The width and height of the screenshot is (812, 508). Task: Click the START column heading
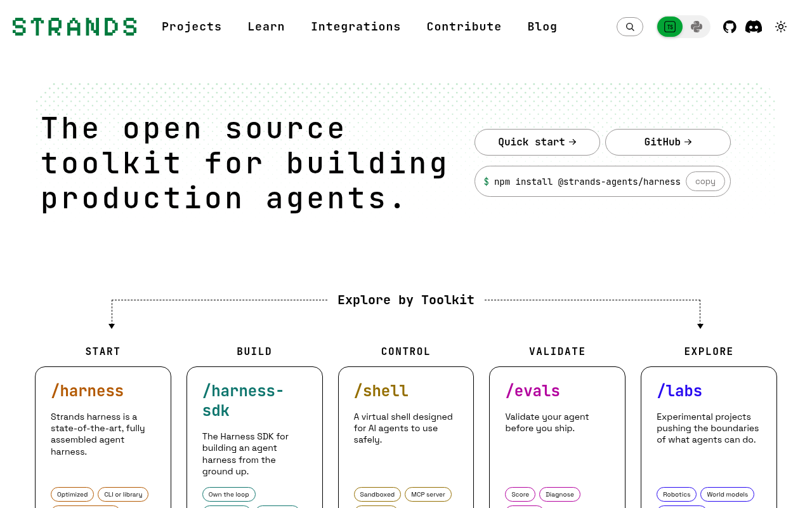coord(103,352)
